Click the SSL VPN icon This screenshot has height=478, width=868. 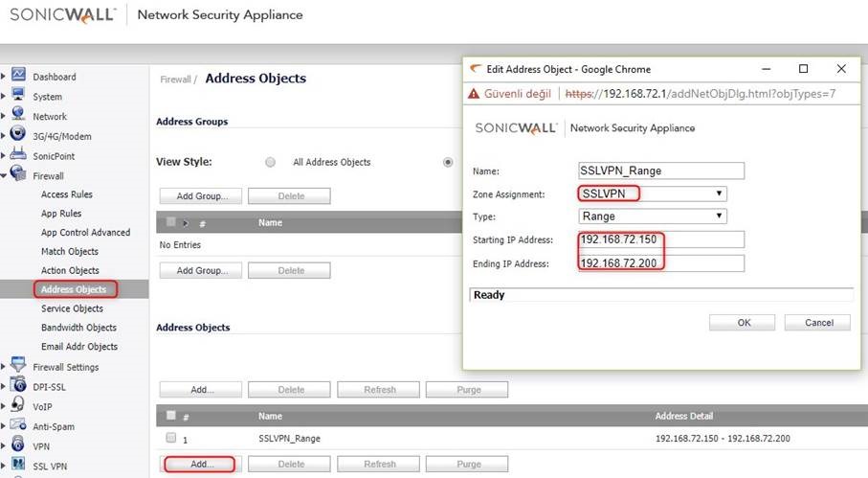(18, 464)
